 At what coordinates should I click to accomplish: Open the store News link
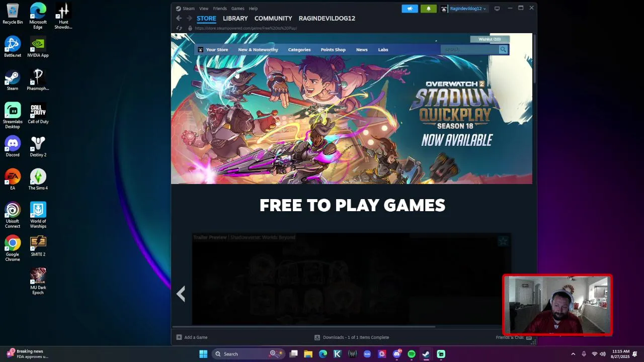362,50
